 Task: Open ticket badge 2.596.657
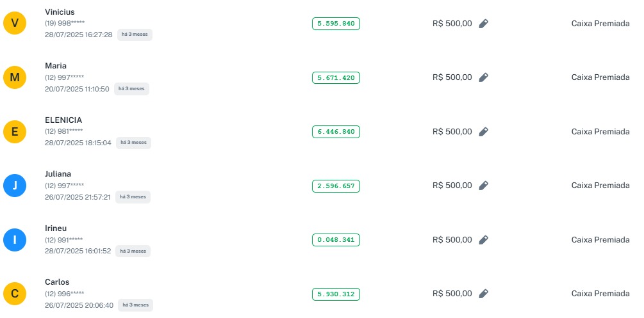[336, 186]
